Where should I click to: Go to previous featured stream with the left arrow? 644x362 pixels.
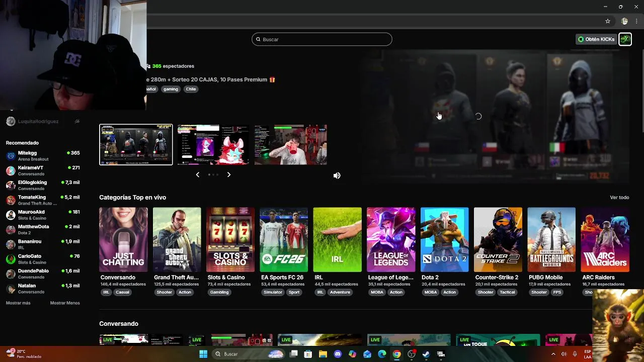tap(197, 174)
